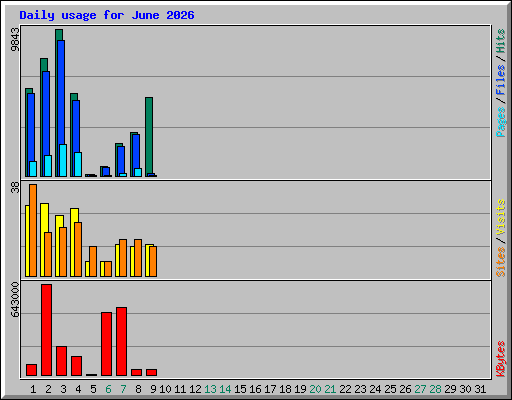Click day 10 on the x-axis

pos(165,389)
